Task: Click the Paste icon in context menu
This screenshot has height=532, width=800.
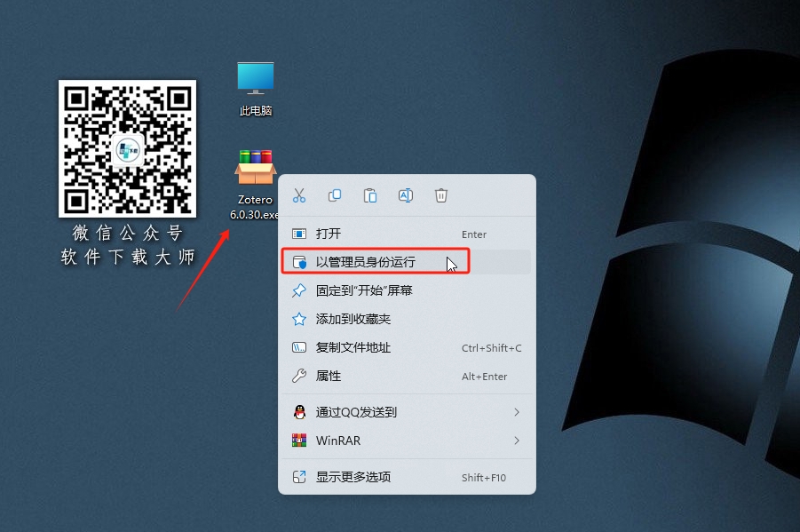Action: 370,195
